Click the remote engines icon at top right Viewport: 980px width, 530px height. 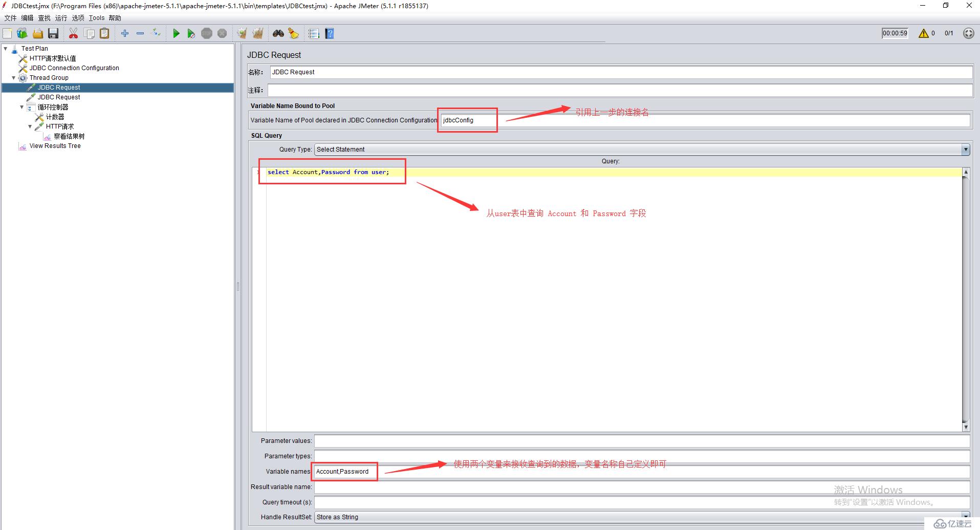[x=968, y=33]
